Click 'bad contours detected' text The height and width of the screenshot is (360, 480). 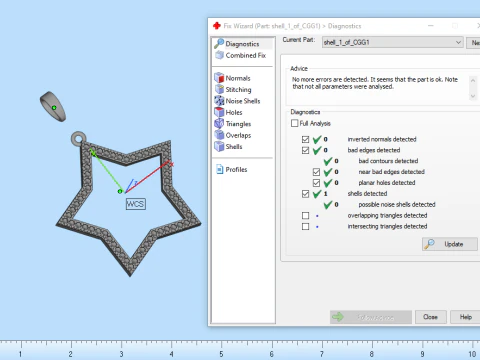(x=388, y=161)
